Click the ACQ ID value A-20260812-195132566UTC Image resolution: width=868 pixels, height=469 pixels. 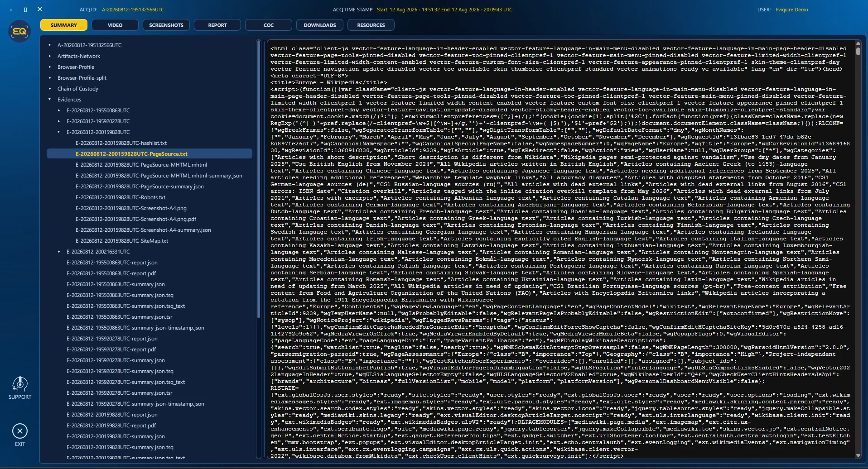pyautogui.click(x=133, y=10)
